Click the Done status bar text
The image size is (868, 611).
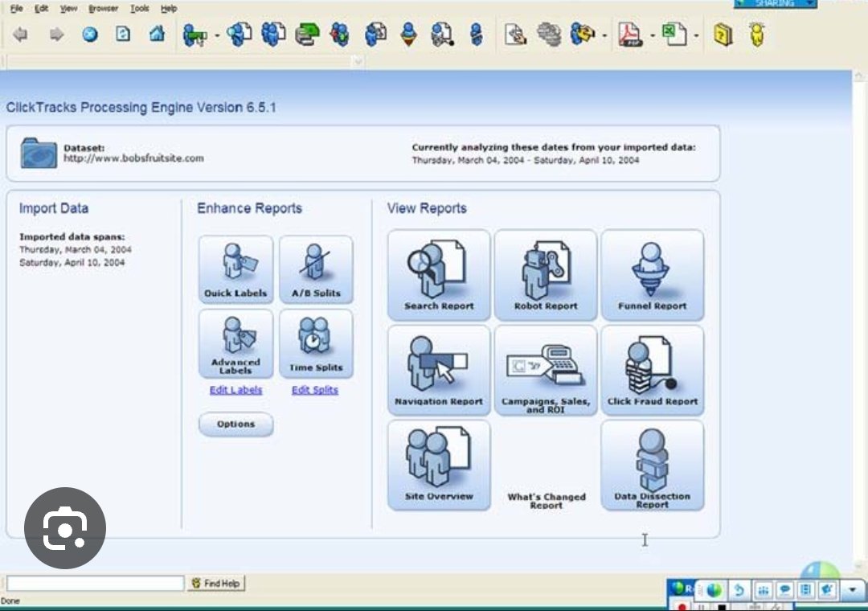click(10, 601)
